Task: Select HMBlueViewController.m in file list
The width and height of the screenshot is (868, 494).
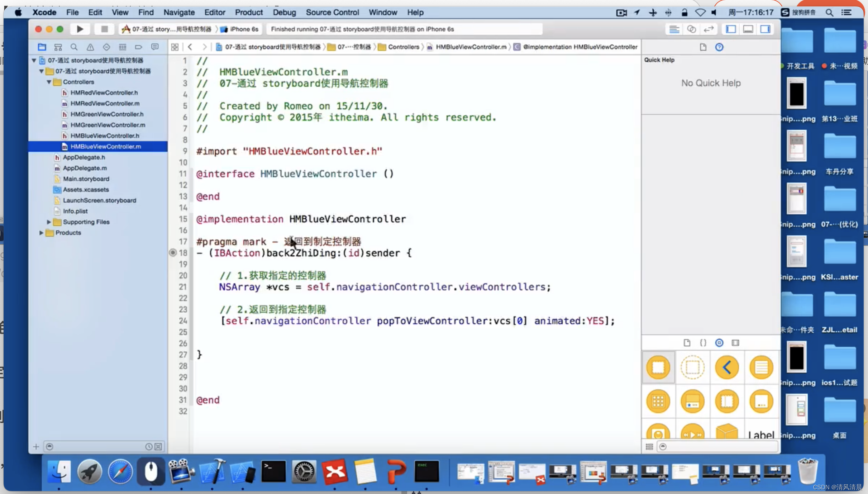Action: [106, 146]
